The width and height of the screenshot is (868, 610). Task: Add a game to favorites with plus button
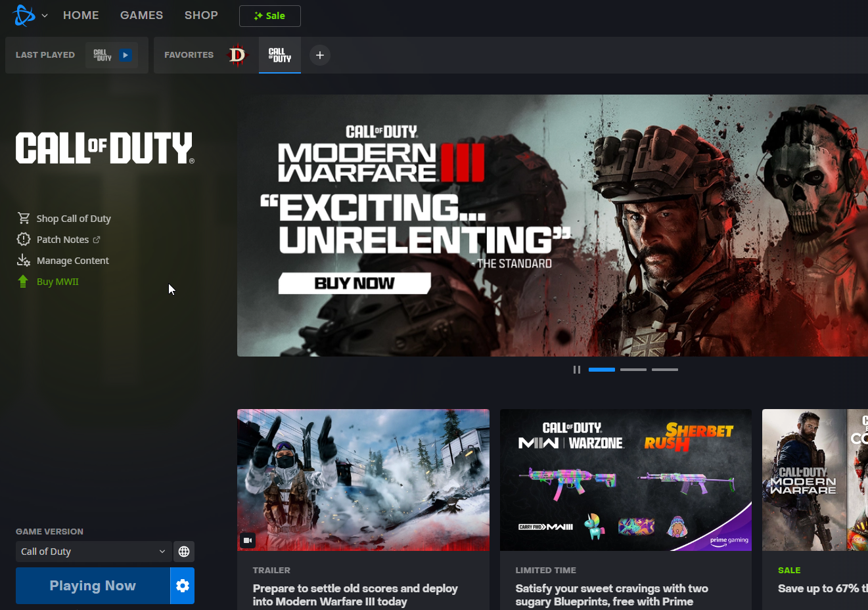coord(320,55)
